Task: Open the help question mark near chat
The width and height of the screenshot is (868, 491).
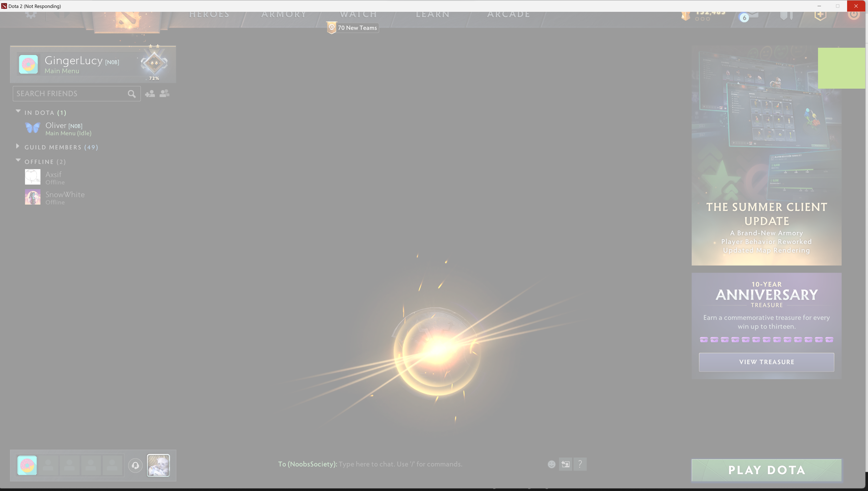Action: pyautogui.click(x=580, y=464)
